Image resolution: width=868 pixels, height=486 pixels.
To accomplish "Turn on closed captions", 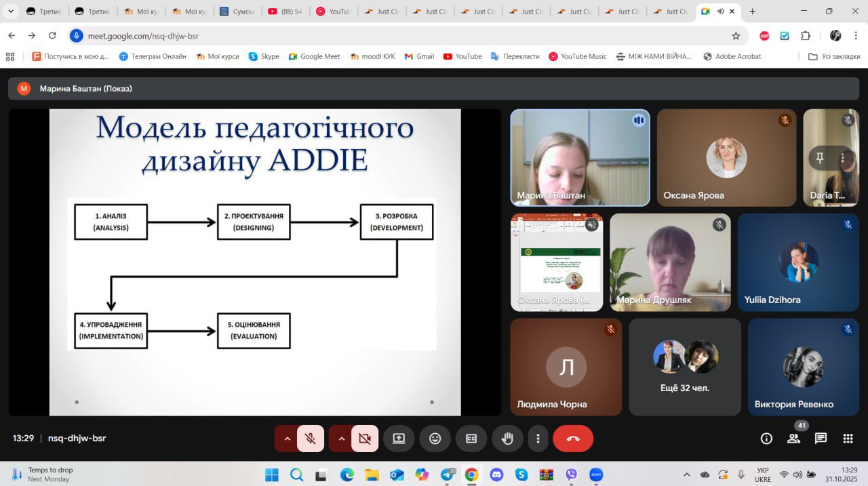I will 471,439.
